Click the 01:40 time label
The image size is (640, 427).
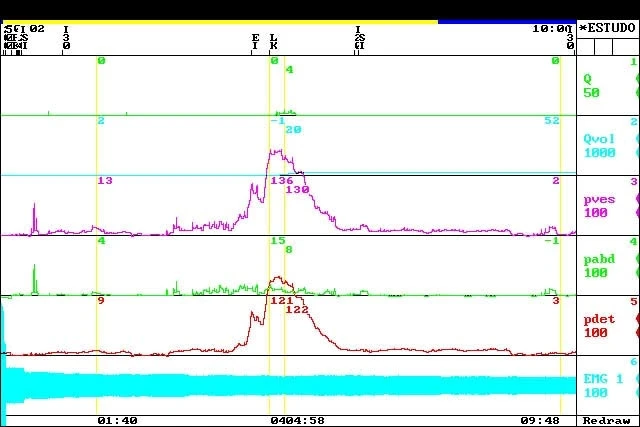pyautogui.click(x=117, y=421)
